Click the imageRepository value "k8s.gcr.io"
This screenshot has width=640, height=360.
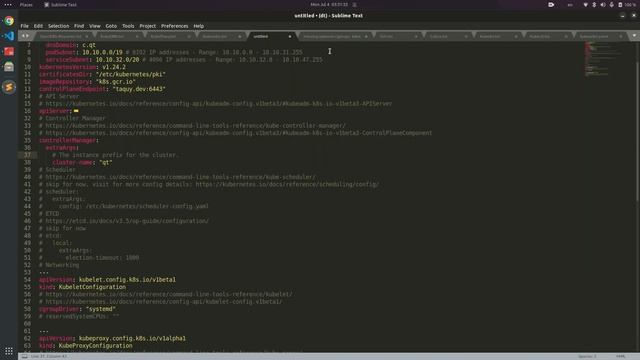click(x=116, y=82)
